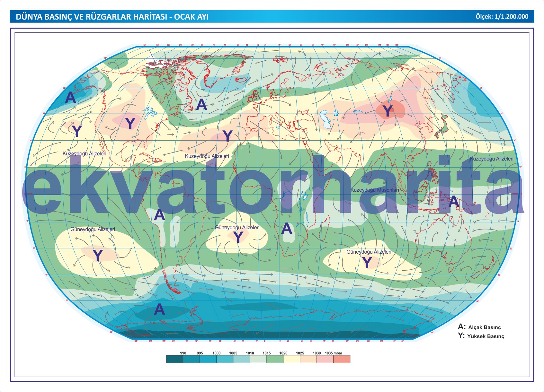
Task: Click 'Kuzeydoğu Musonları' label over the Indian Ocean
Action: tap(375, 190)
